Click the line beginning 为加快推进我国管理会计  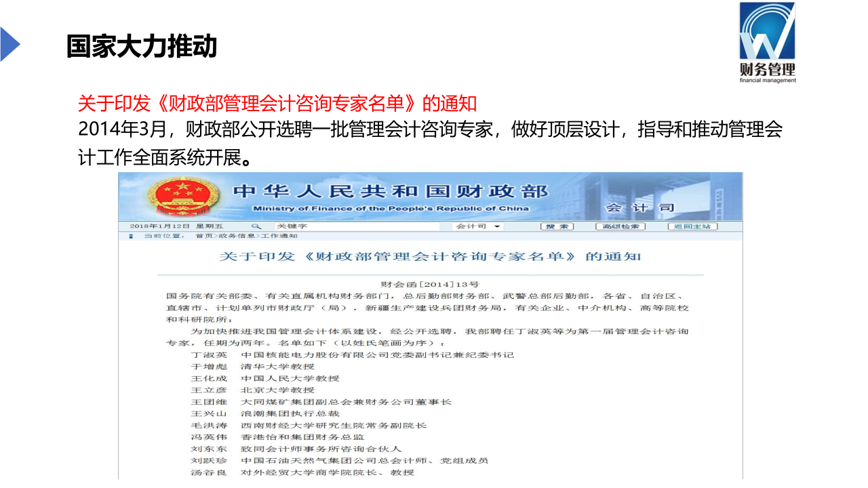(439, 331)
